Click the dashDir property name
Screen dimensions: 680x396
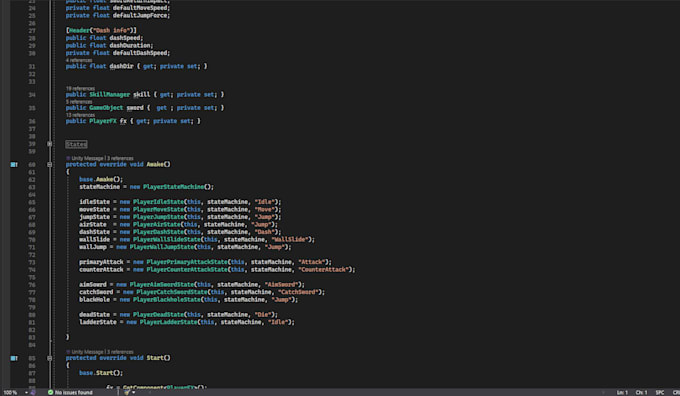click(121, 66)
